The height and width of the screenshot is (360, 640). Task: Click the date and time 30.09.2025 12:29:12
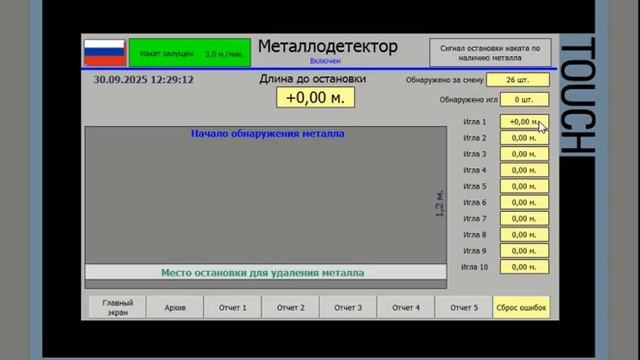144,80
